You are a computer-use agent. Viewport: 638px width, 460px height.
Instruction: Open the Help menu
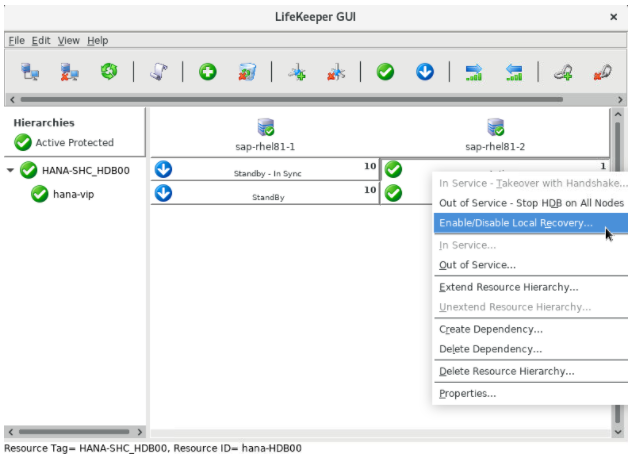[x=98, y=41]
